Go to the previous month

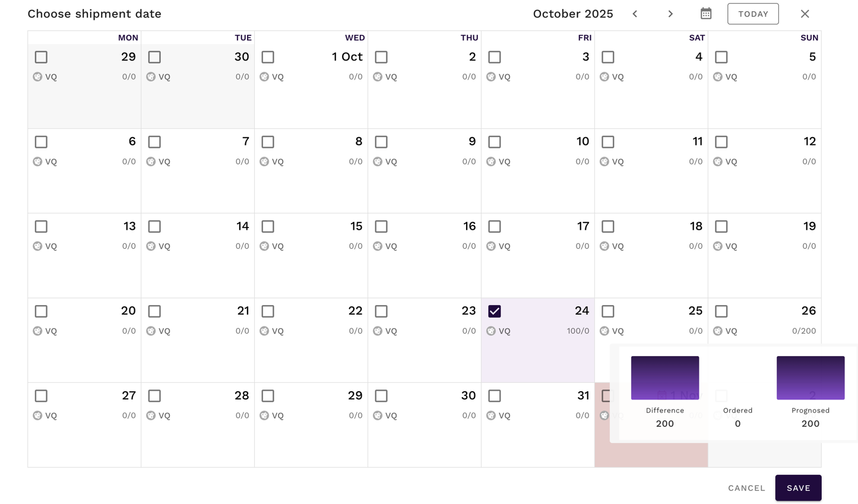point(635,14)
